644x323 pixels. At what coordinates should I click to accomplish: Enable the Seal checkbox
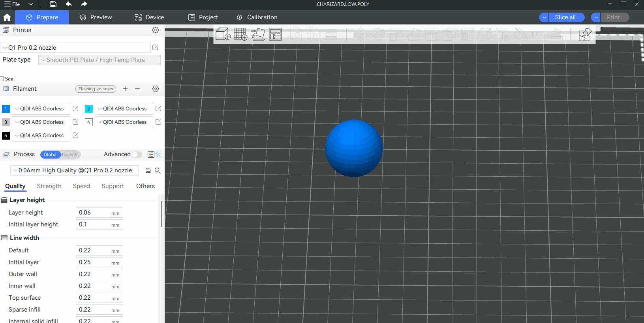[2, 78]
